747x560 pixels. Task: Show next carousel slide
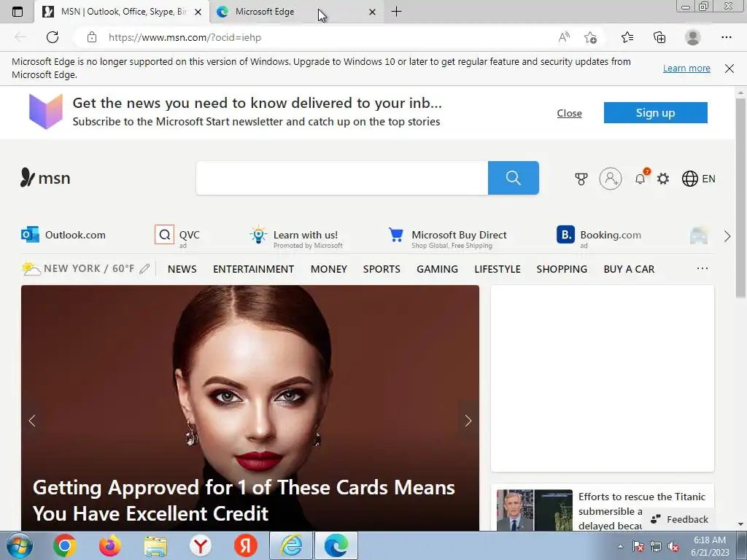[468, 421]
